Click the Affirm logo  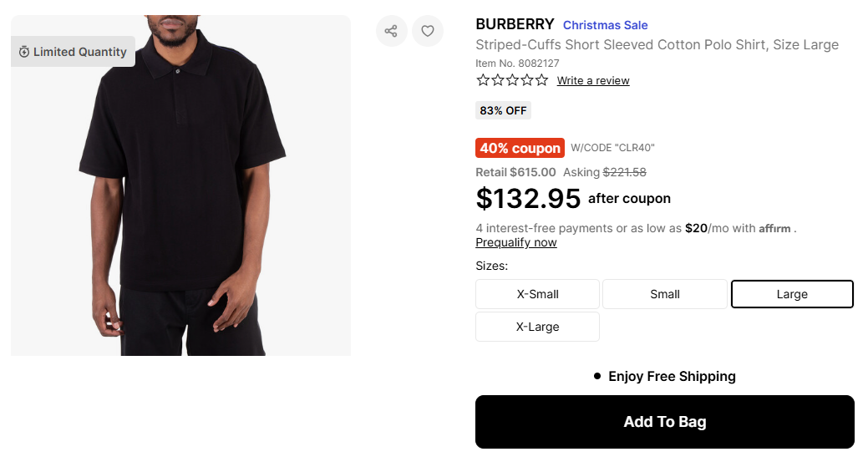774,229
